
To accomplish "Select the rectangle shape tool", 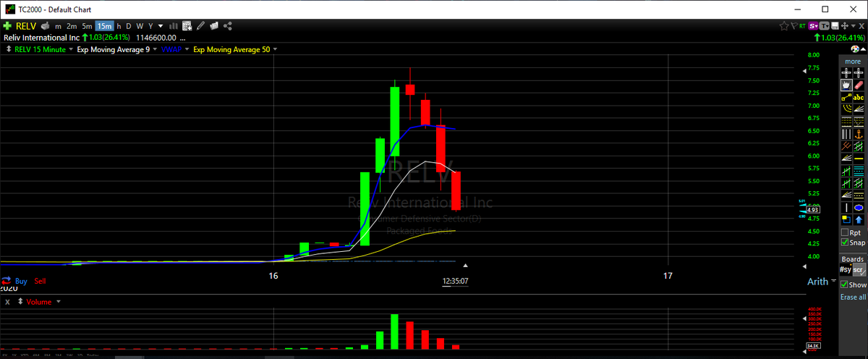I will [846, 219].
